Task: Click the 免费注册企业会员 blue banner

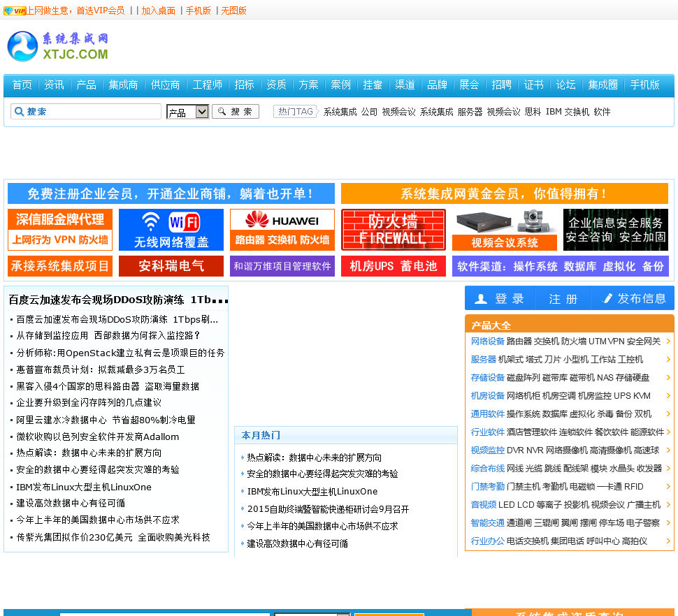Action: [x=171, y=193]
